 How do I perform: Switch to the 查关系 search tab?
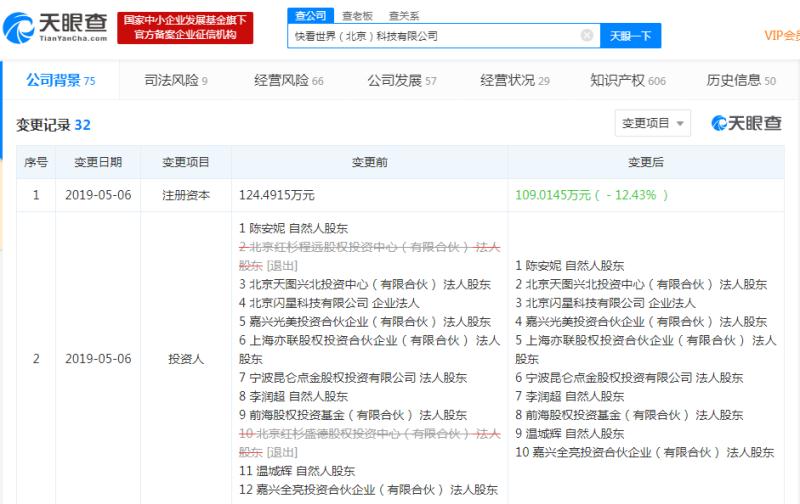(403, 15)
